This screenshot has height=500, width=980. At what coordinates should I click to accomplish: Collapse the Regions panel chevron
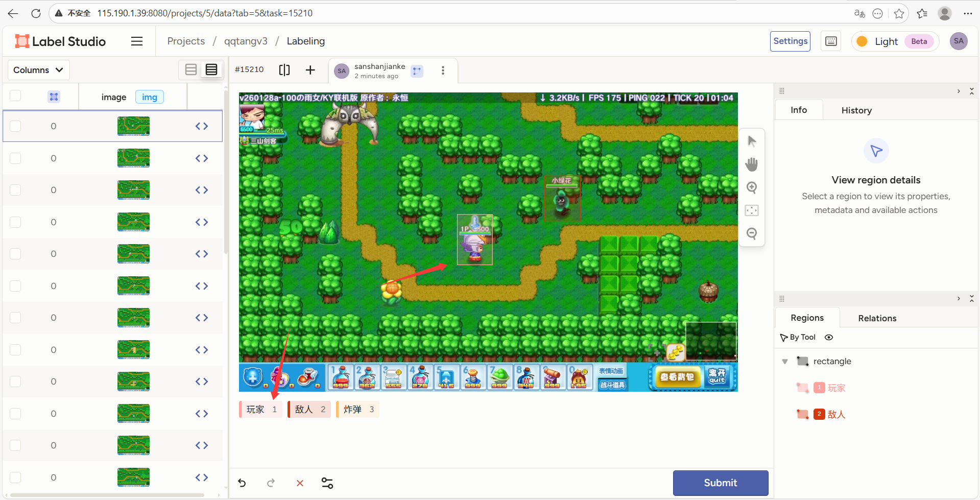point(959,298)
